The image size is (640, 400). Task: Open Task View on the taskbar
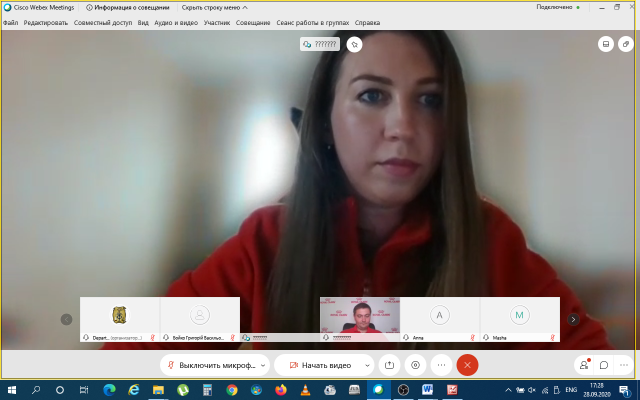pyautogui.click(x=84, y=390)
